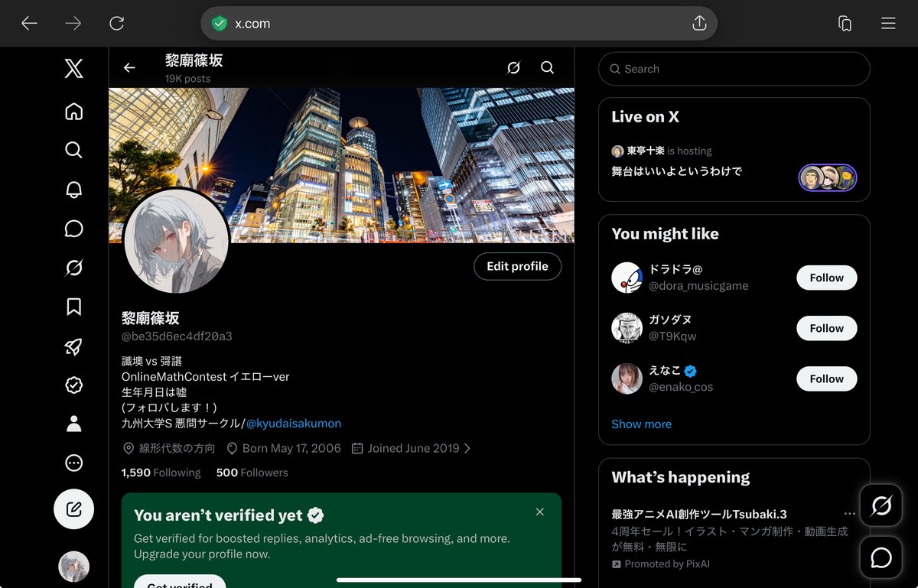Search this profile's posts with the magnifier
Screen dimensions: 918x588
click(x=547, y=68)
